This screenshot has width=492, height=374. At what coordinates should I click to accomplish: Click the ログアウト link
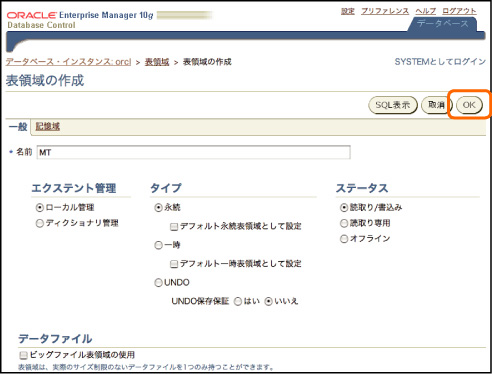tap(459, 11)
